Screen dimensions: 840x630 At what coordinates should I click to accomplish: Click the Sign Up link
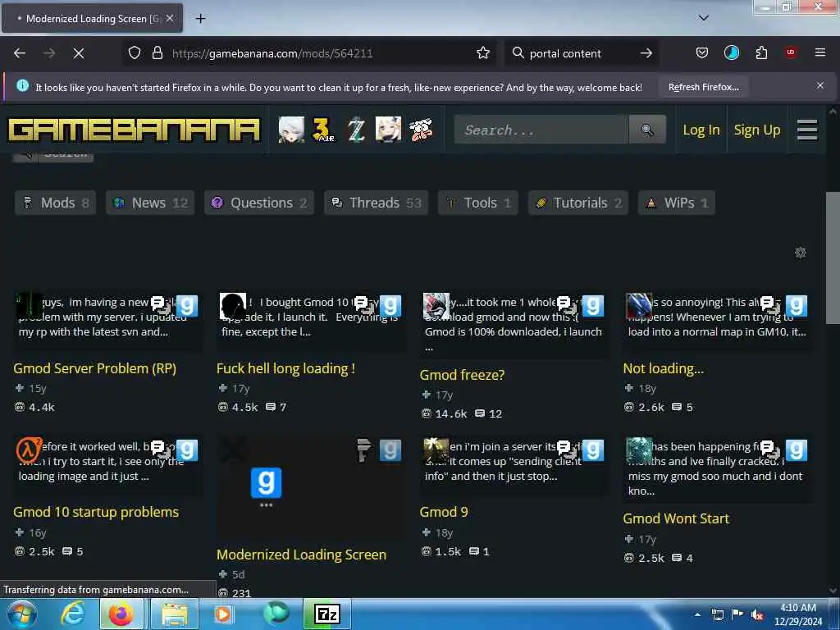pos(757,130)
